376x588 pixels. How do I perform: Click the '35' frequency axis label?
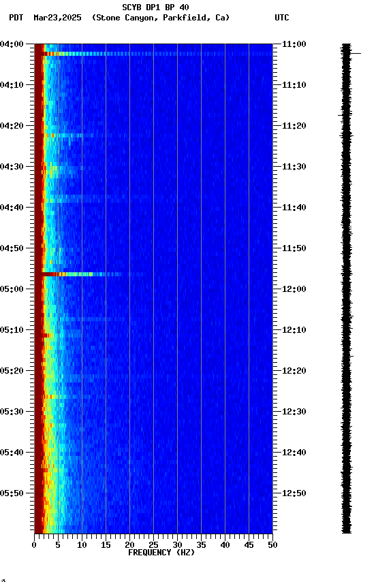201,545
